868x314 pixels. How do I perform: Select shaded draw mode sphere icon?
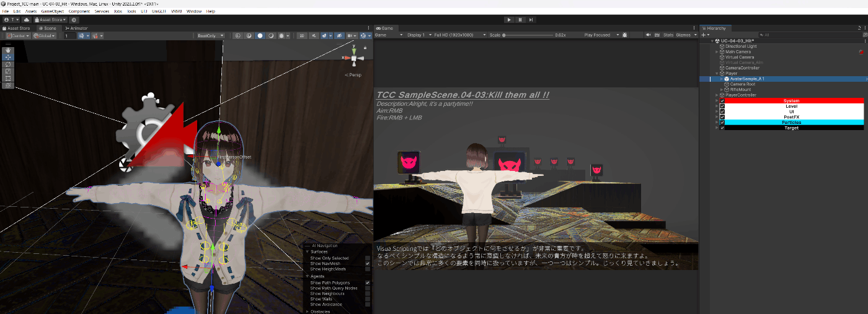pos(260,36)
